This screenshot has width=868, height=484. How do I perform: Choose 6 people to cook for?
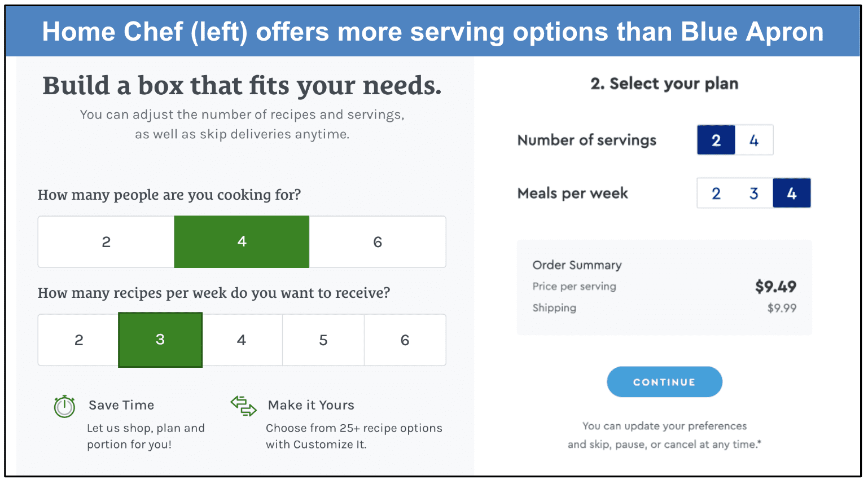[378, 242]
